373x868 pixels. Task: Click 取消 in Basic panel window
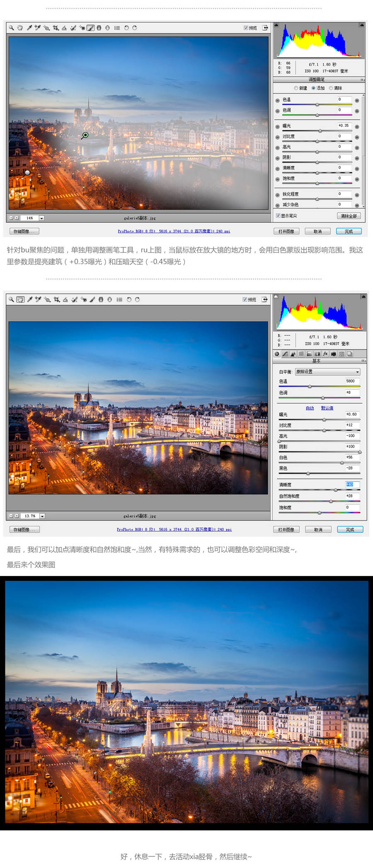[318, 529]
